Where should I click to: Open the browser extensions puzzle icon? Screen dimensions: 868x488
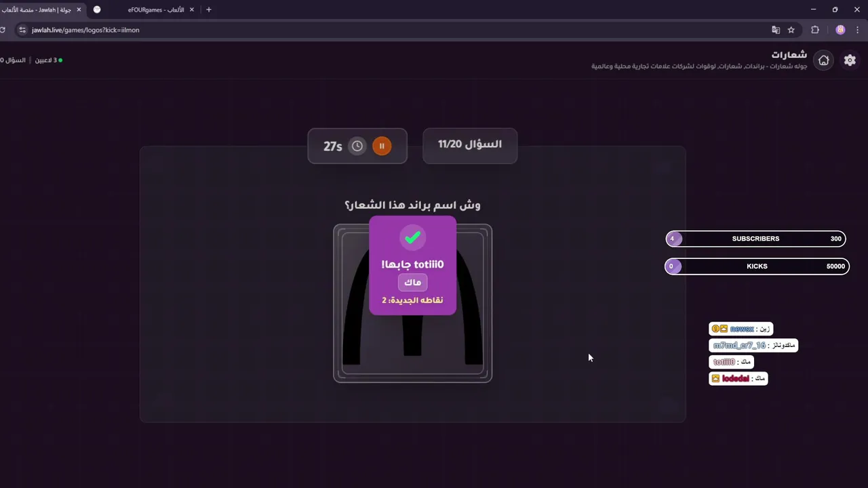pos(815,30)
